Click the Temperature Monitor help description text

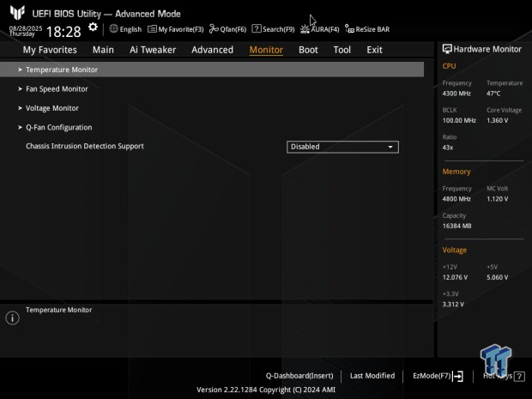tap(58, 310)
